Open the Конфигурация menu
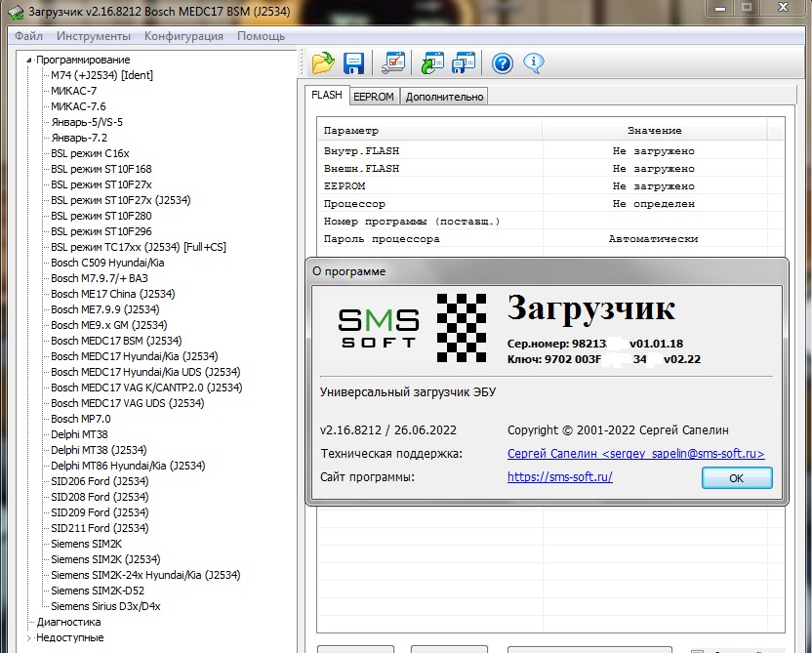 point(183,36)
